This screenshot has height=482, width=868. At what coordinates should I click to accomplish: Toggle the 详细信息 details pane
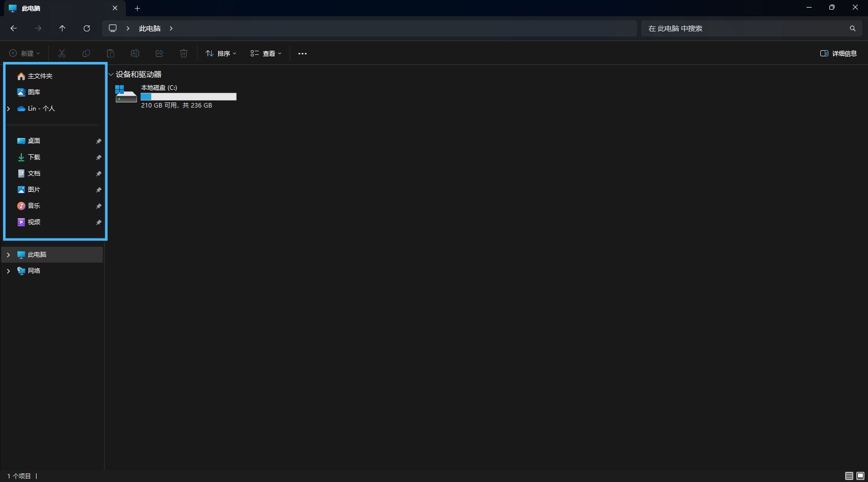click(x=839, y=53)
